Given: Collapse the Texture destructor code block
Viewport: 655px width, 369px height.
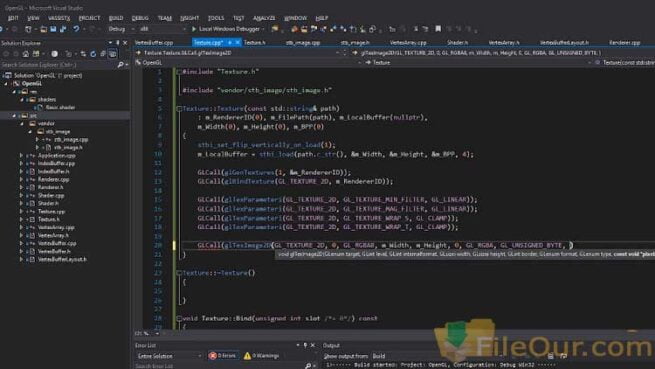Looking at the screenshot, I should point(179,273).
